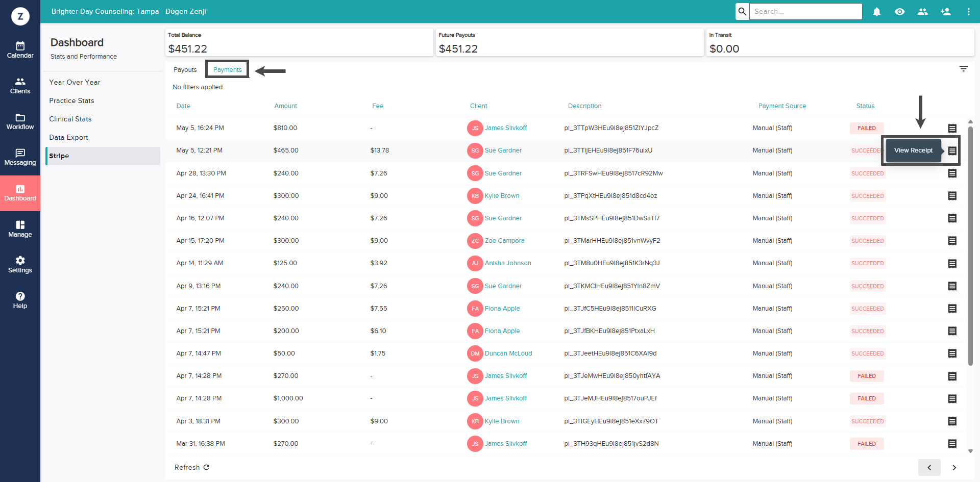The width and height of the screenshot is (980, 482).
Task: Toggle the eye visibility icon in header
Action: (x=900, y=11)
